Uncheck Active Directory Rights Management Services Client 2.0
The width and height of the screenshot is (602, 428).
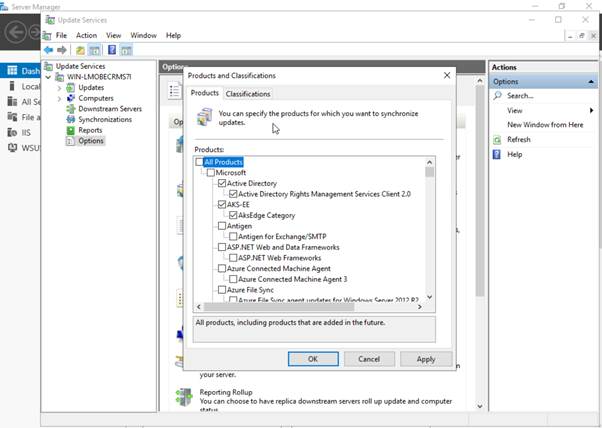pyautogui.click(x=233, y=194)
